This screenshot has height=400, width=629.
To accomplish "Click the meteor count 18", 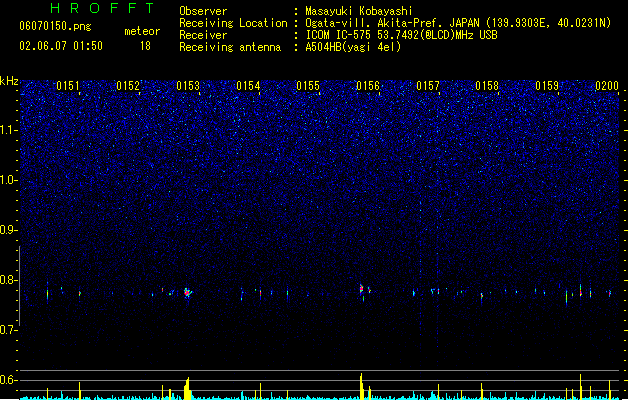I will tap(145, 46).
